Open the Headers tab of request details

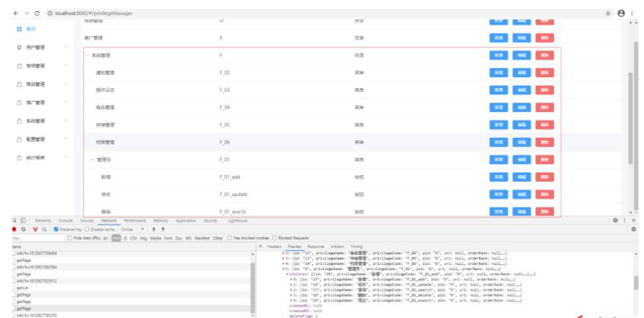(x=274, y=246)
